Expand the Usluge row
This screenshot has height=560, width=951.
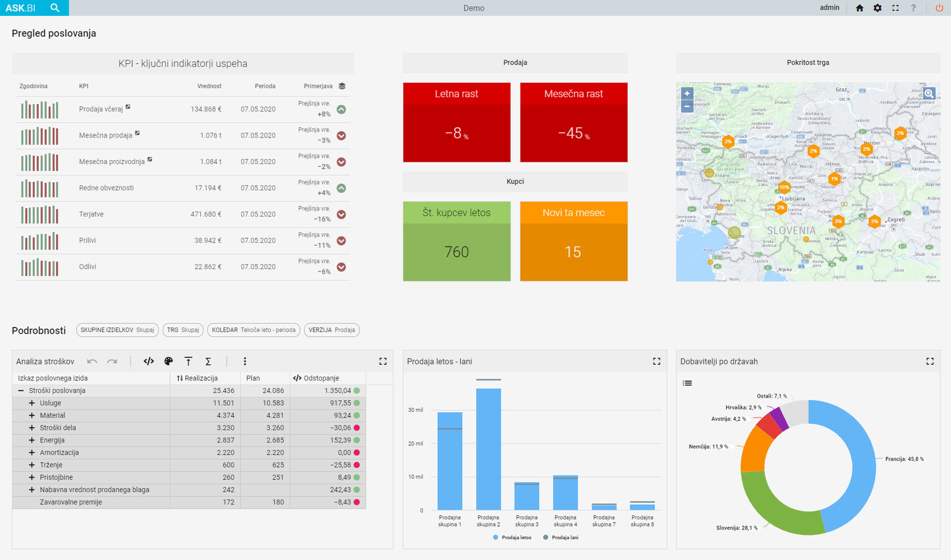pos(32,403)
